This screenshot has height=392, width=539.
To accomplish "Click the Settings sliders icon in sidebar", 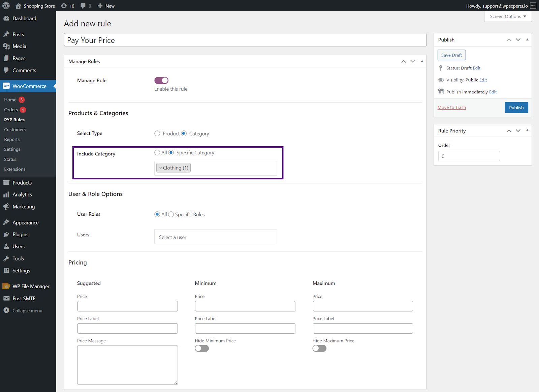I will tap(6, 270).
